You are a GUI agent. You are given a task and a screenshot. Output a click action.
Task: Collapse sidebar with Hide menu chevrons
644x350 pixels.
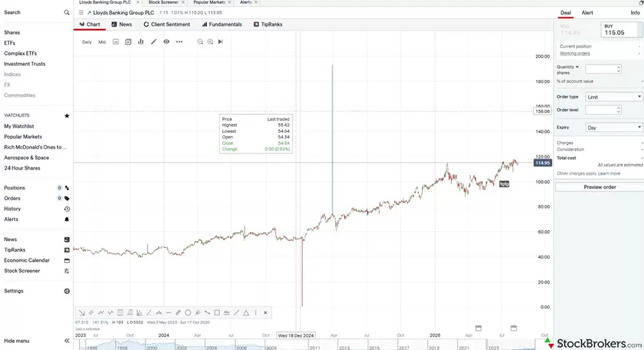67,340
